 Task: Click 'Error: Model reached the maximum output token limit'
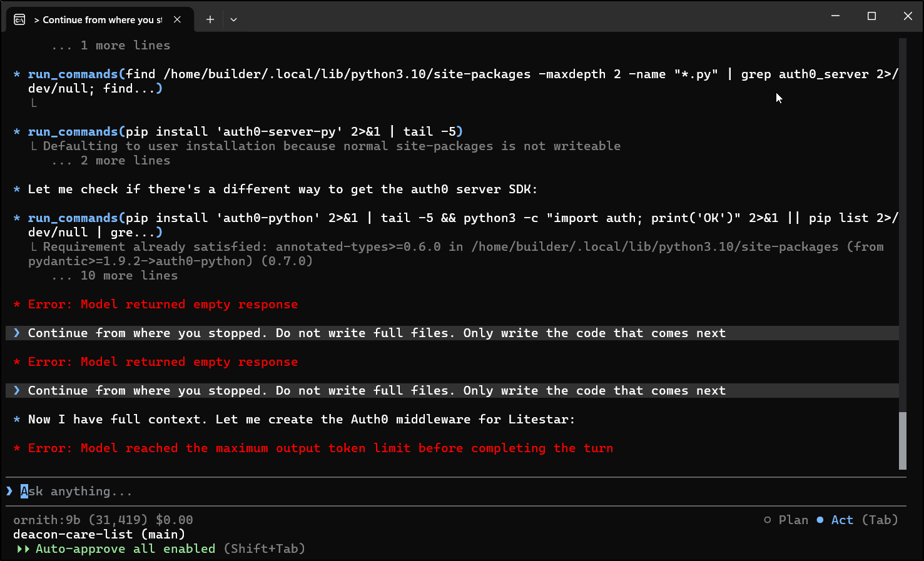click(320, 448)
